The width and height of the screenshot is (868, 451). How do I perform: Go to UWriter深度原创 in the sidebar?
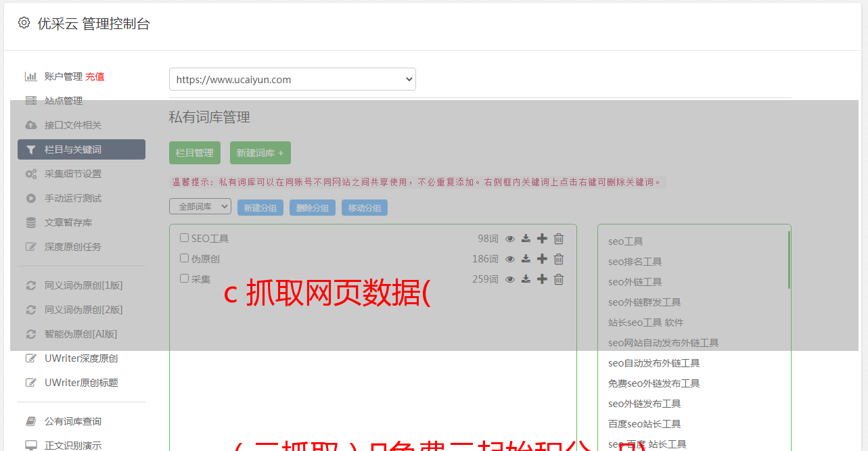tap(81, 358)
